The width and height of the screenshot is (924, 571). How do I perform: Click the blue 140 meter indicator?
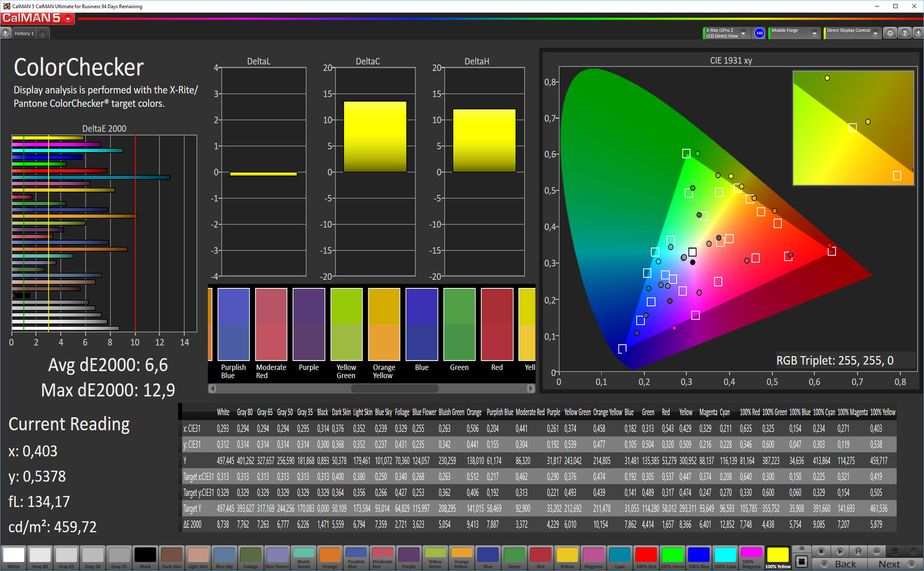point(759,33)
